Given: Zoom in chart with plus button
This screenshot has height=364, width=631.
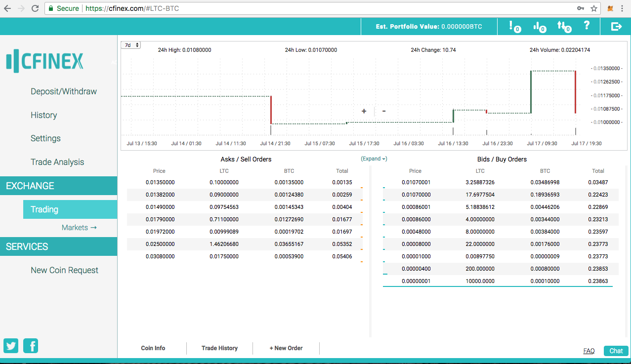Looking at the screenshot, I should coord(364,111).
